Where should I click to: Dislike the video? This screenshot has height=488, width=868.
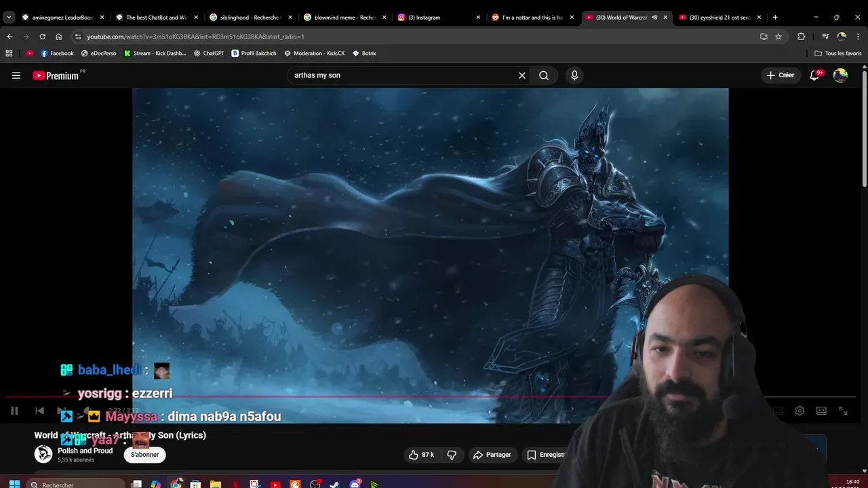pos(452,455)
